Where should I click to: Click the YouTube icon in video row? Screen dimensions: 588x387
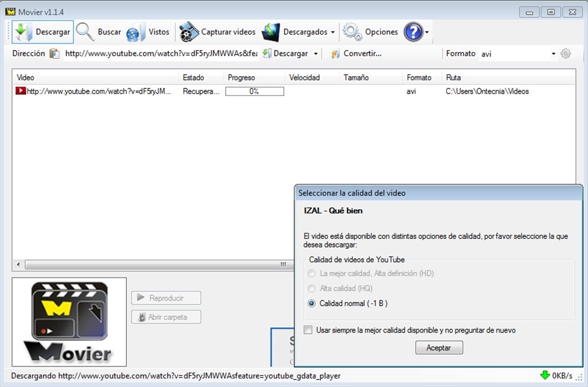click(x=21, y=91)
